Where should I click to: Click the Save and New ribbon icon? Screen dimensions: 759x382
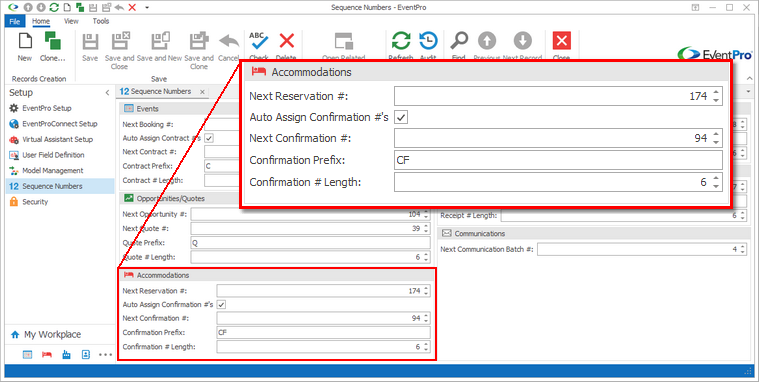pos(160,41)
